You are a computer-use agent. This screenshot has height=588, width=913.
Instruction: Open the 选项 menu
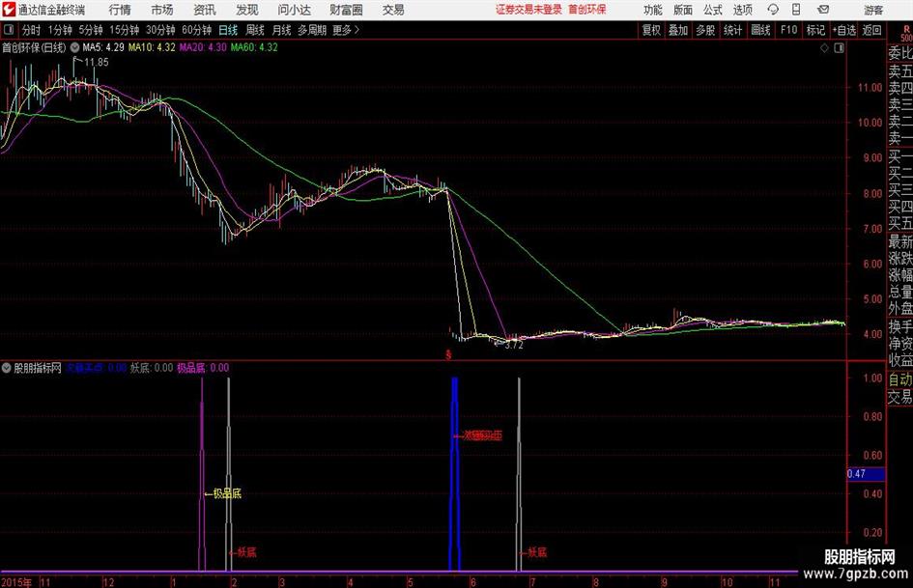point(742,10)
